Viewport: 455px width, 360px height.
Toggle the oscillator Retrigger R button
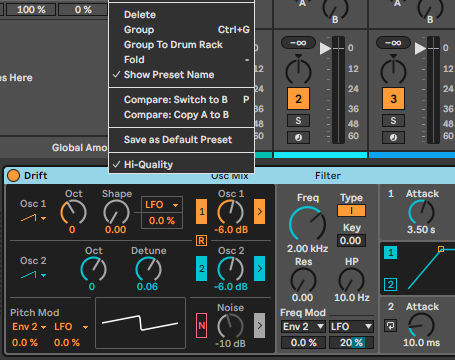tap(201, 240)
